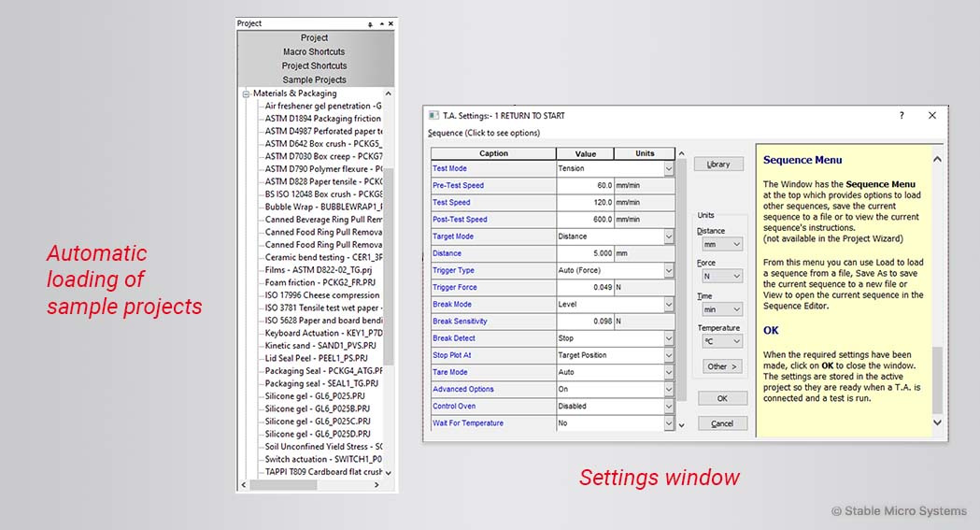Open the Stop Plot At dropdown
Viewport: 980px width, 530px height.
coord(668,355)
